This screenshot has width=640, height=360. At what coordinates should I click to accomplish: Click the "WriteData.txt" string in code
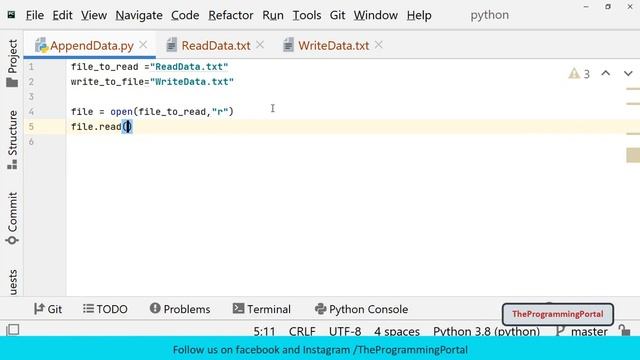click(x=192, y=82)
